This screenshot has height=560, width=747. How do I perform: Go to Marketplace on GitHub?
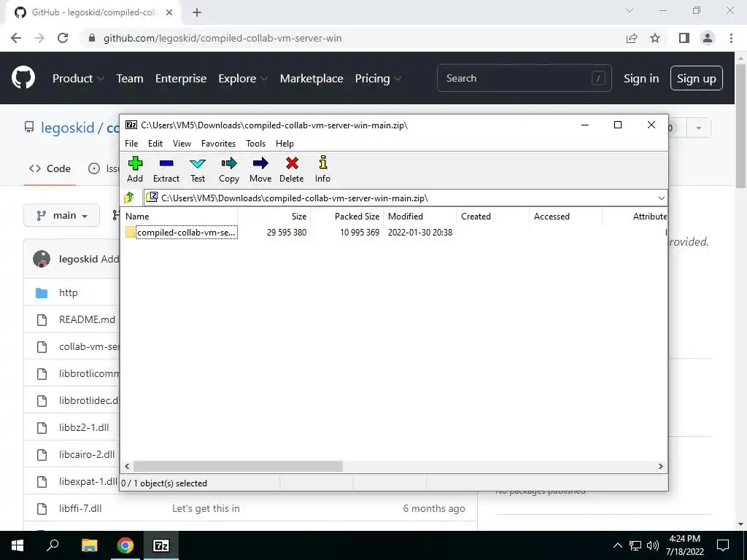(x=311, y=78)
